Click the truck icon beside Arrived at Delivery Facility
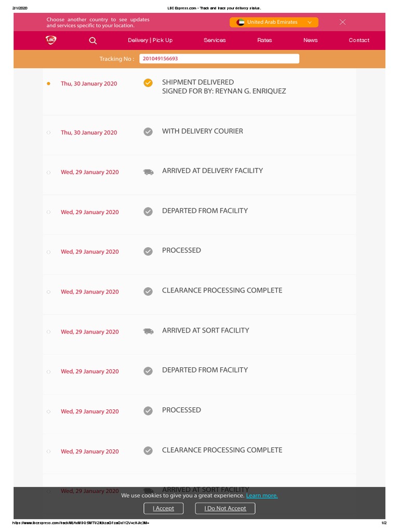This screenshot has height=532, width=399. coord(148,172)
